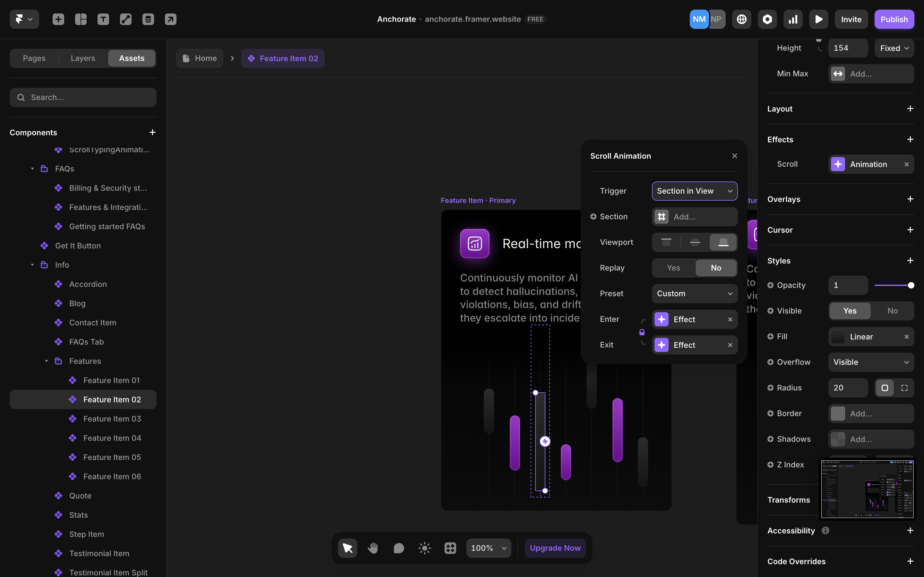The width and height of the screenshot is (924, 577).
Task: Click the Upgrade Now button
Action: coord(555,548)
